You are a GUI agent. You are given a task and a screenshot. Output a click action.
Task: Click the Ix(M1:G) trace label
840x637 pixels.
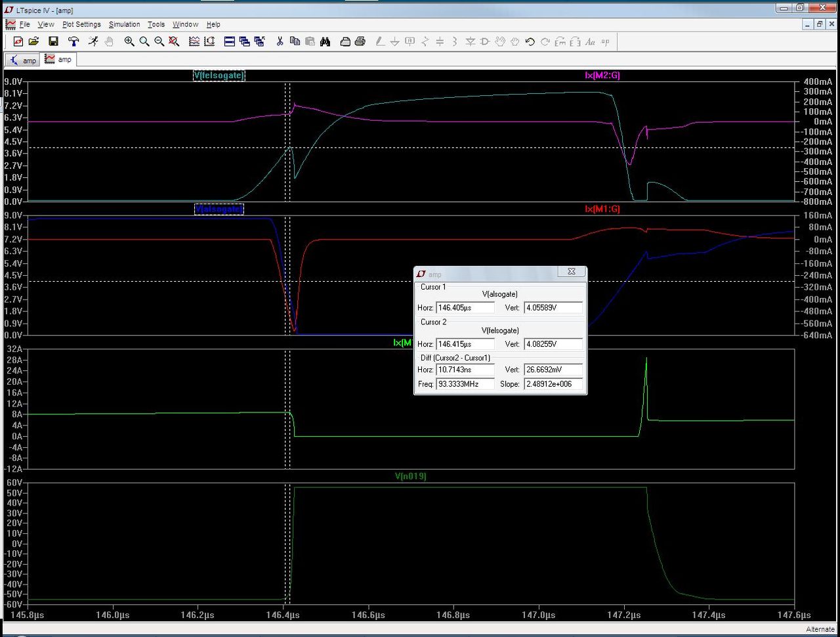pyautogui.click(x=602, y=209)
